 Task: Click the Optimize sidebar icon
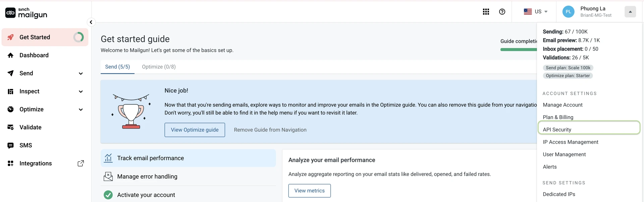click(x=11, y=109)
